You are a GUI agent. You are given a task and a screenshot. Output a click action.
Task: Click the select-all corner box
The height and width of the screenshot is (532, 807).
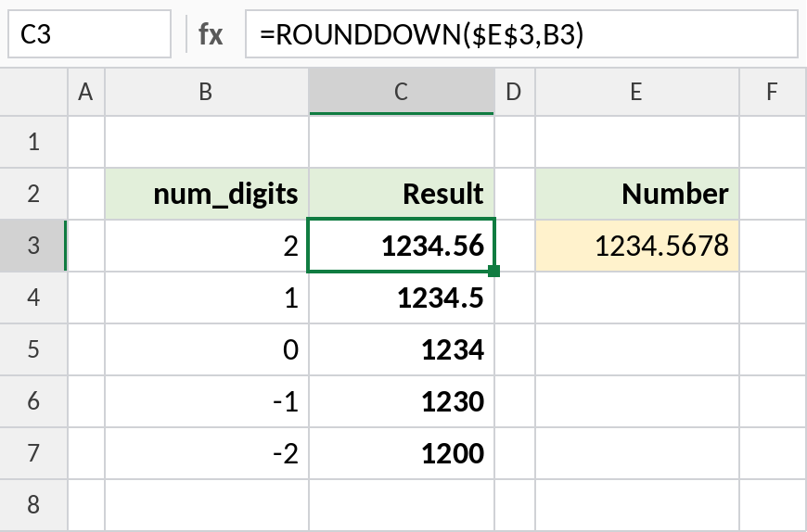pos(33,92)
